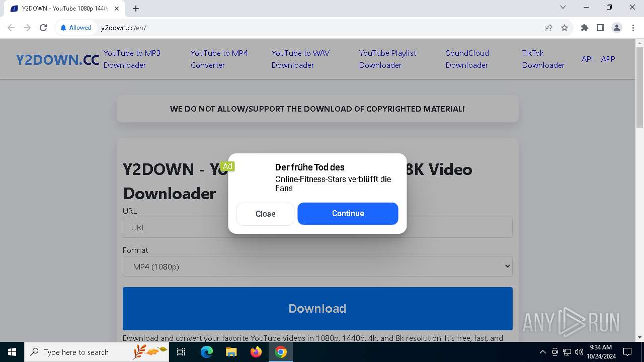Click the address bar URL y2down.cc/en/
Image resolution: width=644 pixels, height=362 pixels.
tap(124, 28)
